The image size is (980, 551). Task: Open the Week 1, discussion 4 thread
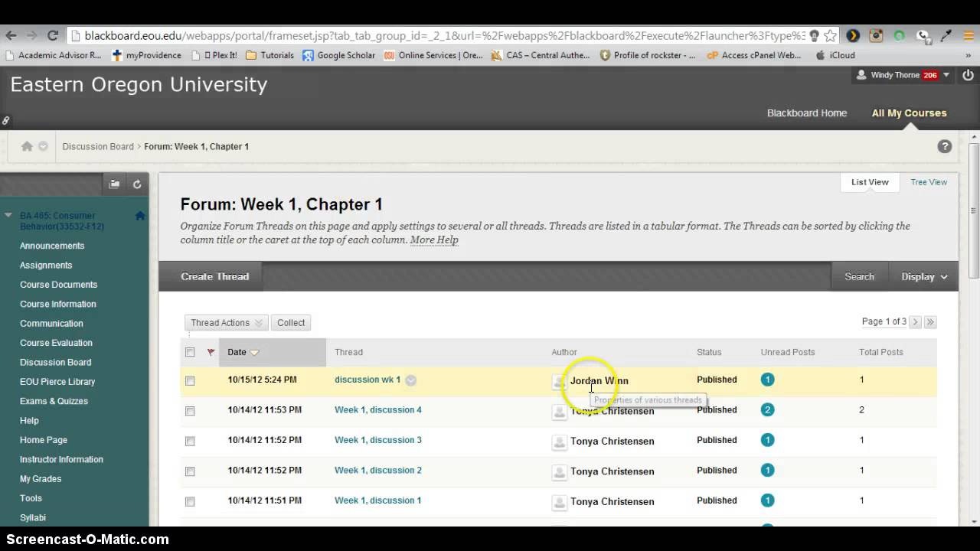[x=378, y=409]
